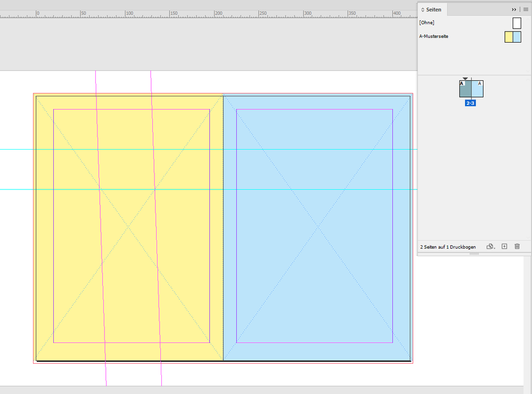Click the '2 Seiten auf 1 Druckbogen' status text
Image resolution: width=532 pixels, height=394 pixels.
click(x=448, y=247)
